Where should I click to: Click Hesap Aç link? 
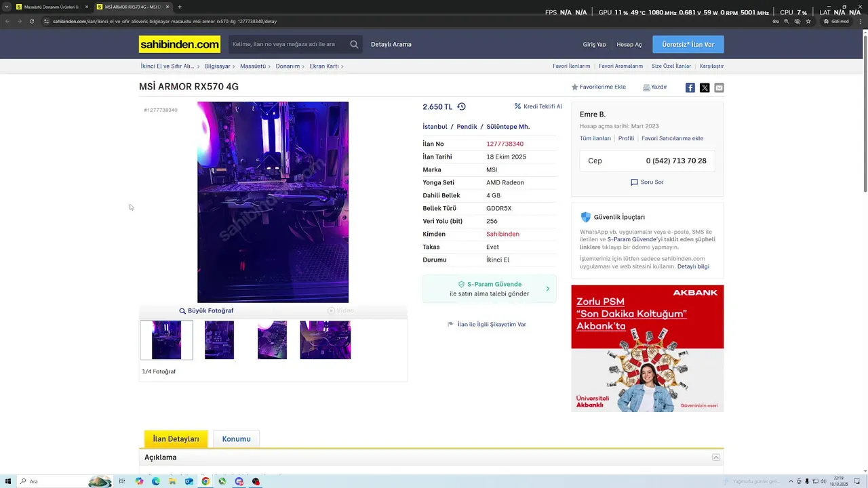[x=629, y=45]
